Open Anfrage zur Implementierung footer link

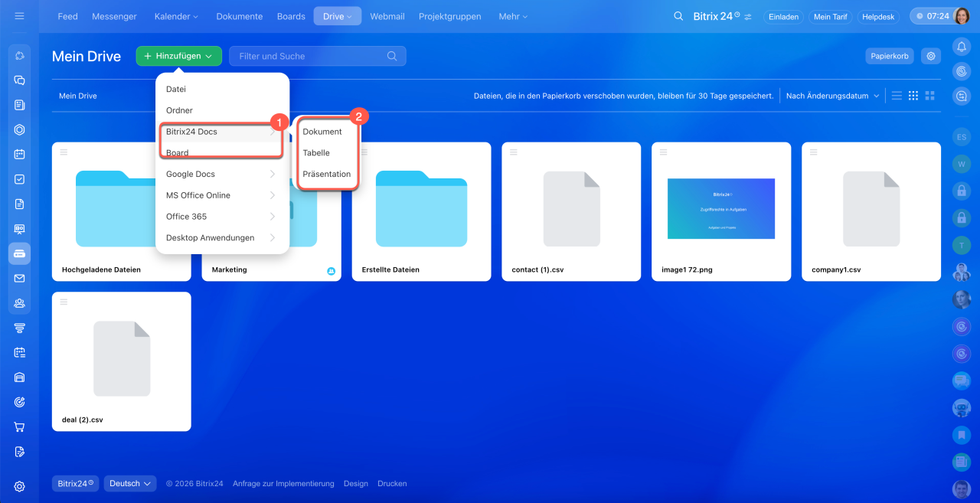(283, 484)
